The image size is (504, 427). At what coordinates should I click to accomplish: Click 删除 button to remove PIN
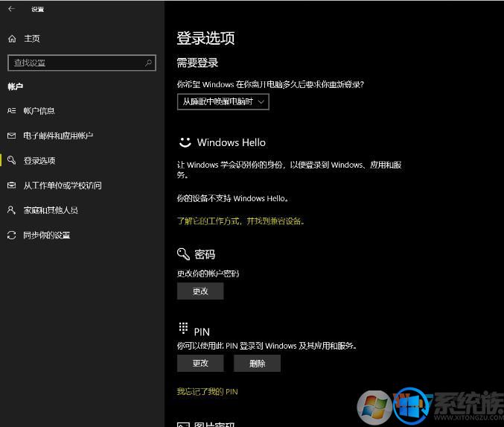(257, 364)
